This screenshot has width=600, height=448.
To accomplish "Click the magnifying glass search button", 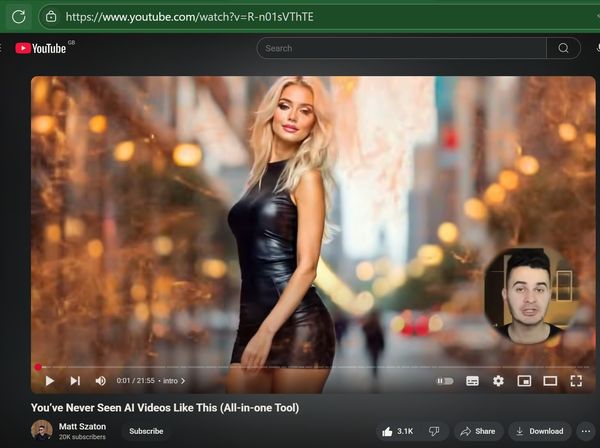I will (563, 48).
